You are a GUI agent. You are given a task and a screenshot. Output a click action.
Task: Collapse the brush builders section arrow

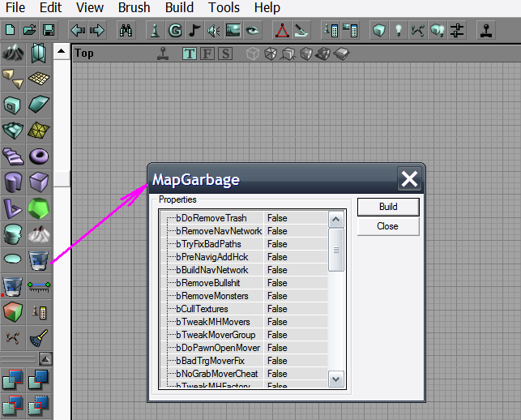(46, 358)
